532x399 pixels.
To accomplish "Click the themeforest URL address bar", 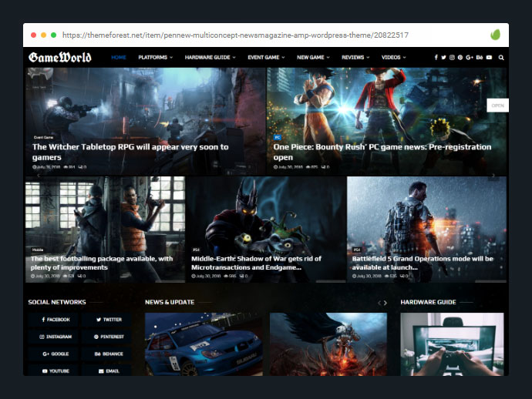I will pos(235,35).
